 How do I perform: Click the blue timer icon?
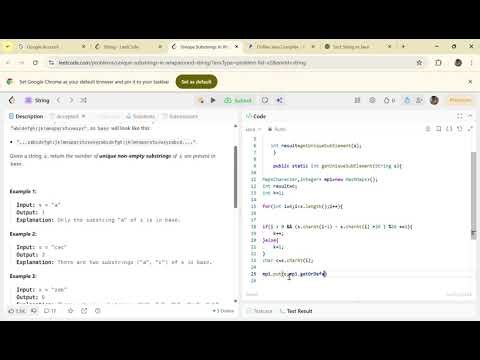click(x=407, y=100)
